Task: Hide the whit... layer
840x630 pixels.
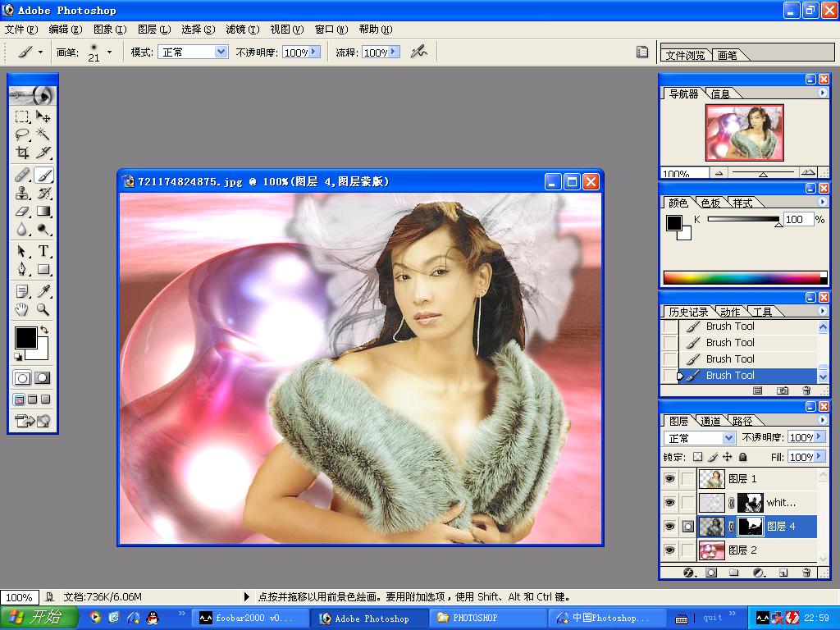Action: click(x=669, y=503)
